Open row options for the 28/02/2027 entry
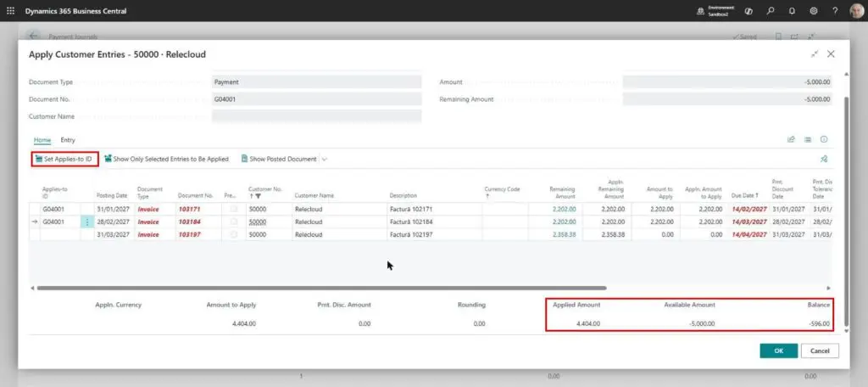The height and width of the screenshot is (387, 868). point(87,222)
